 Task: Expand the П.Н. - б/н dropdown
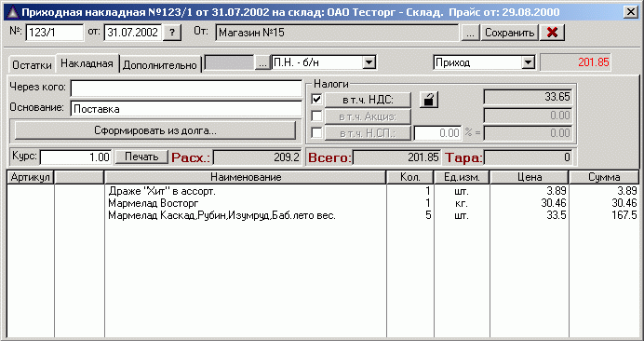point(369,63)
